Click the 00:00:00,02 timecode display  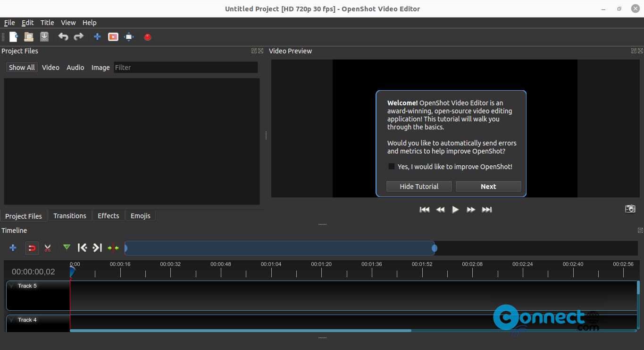click(x=33, y=272)
